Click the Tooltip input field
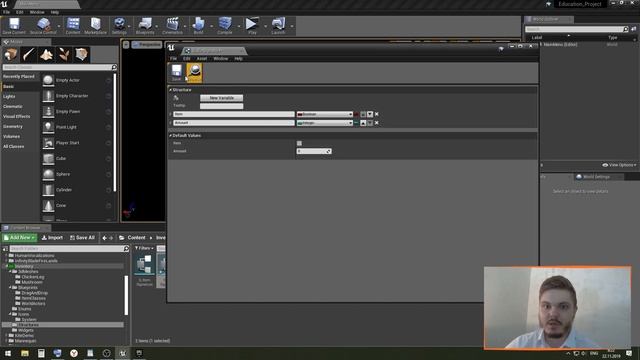This screenshot has width=640, height=360. 222,106
